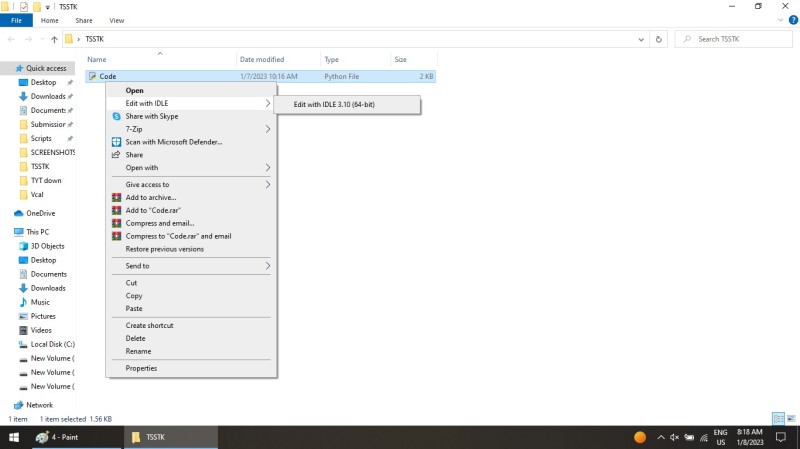This screenshot has height=449, width=800.
Task: Click the TSSTK Explorer taskbar button
Action: [x=171, y=437]
